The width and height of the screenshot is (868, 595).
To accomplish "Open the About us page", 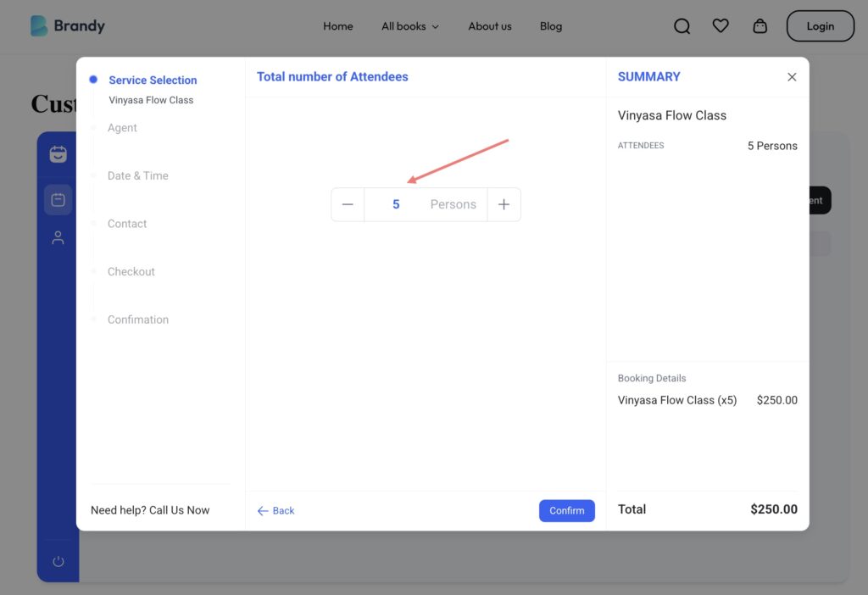I will (x=489, y=26).
